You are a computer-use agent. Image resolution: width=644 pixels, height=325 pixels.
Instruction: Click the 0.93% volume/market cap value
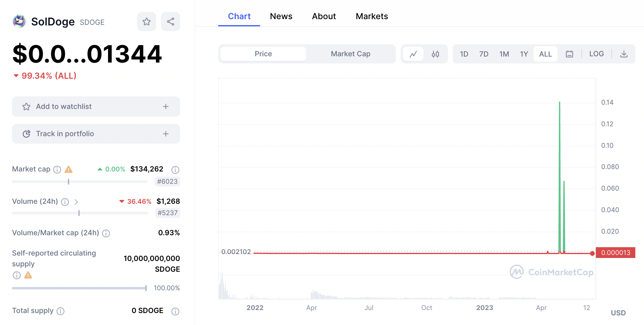pyautogui.click(x=169, y=233)
